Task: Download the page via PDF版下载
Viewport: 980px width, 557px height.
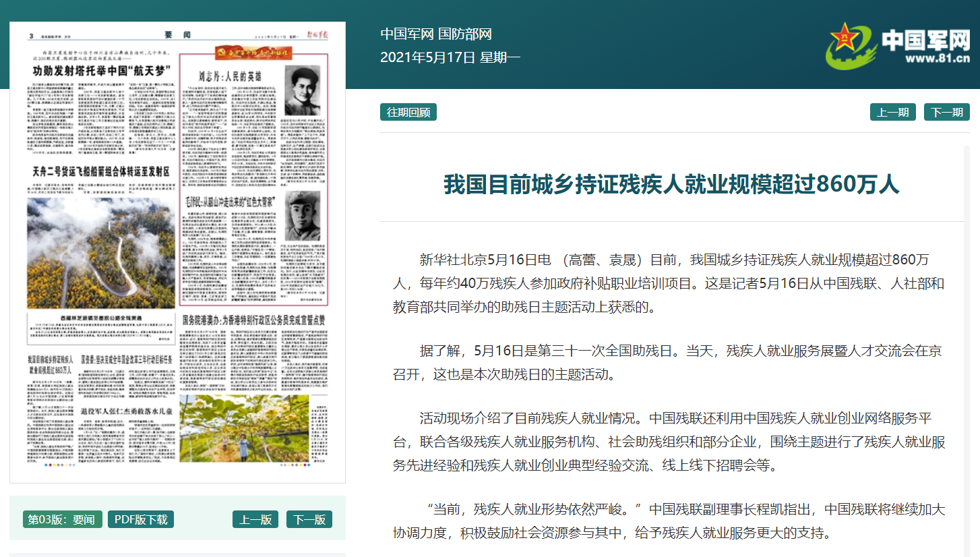Action: click(140, 519)
